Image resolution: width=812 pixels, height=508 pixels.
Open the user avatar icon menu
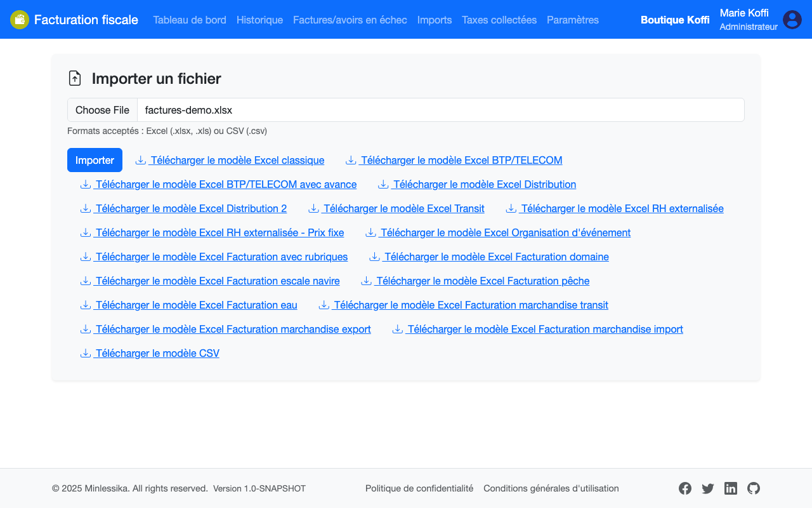pos(792,20)
